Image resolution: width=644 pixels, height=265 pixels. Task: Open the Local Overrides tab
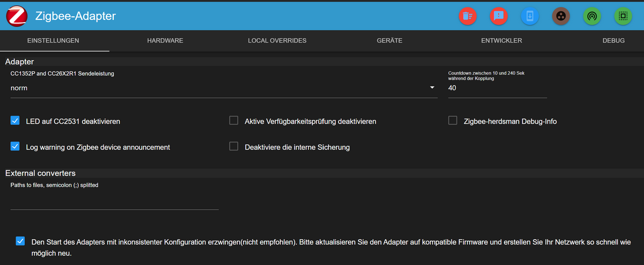[277, 41]
